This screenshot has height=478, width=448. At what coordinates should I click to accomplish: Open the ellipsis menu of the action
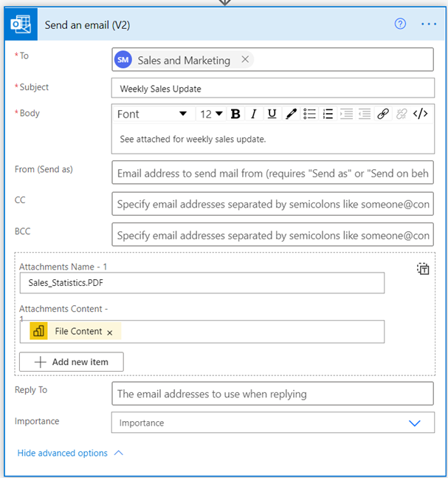coord(429,24)
